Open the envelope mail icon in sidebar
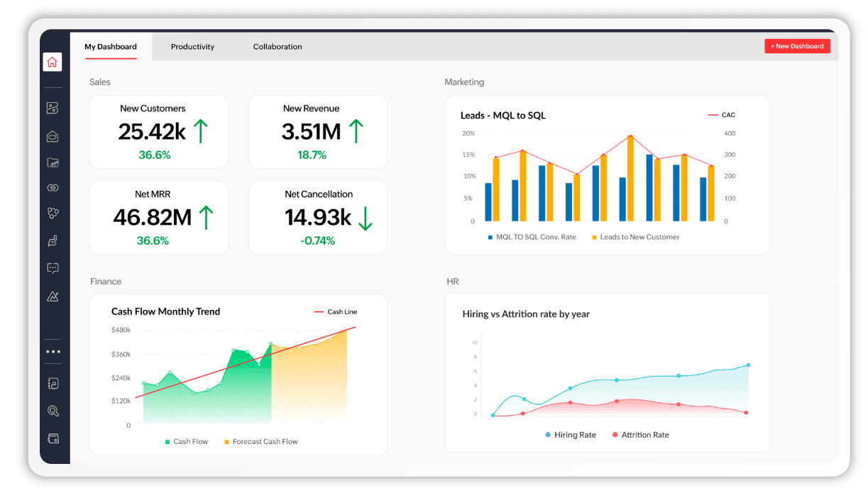The width and height of the screenshot is (868, 493). tap(53, 136)
